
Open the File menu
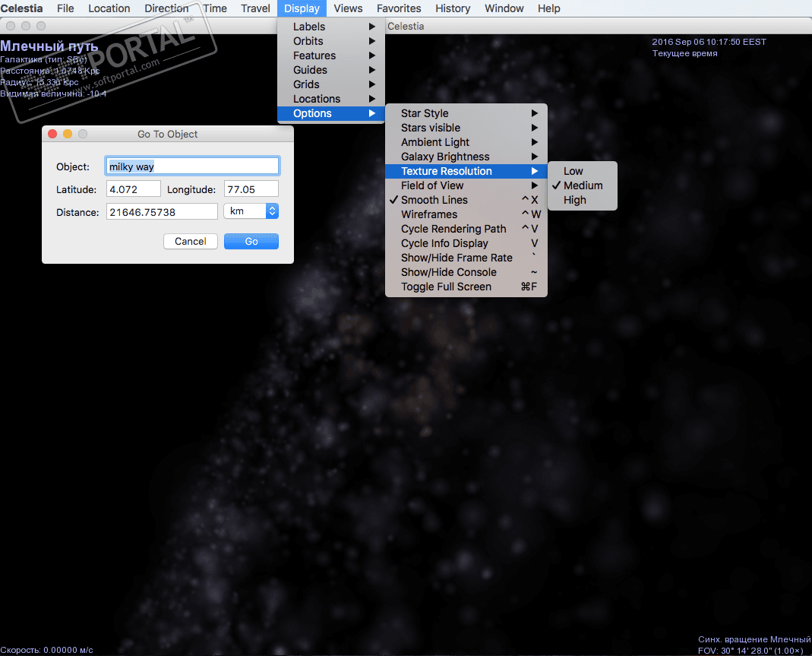(x=65, y=8)
